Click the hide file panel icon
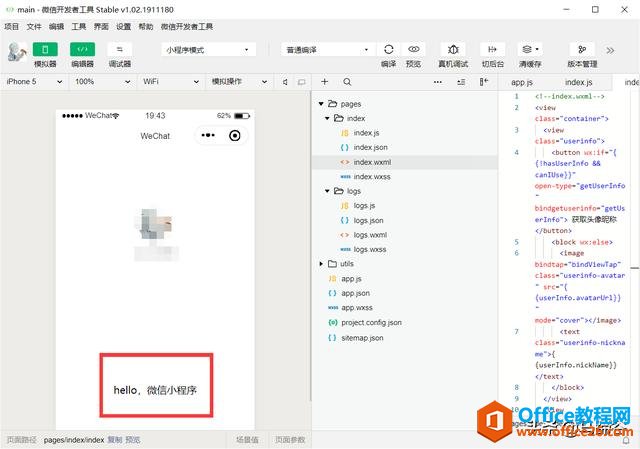640x449 pixels. 484,82
